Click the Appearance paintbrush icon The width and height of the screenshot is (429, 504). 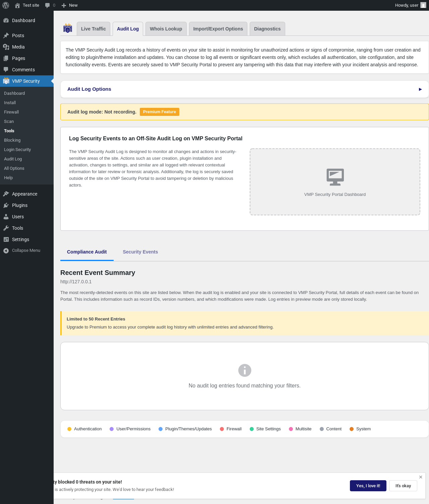6,194
